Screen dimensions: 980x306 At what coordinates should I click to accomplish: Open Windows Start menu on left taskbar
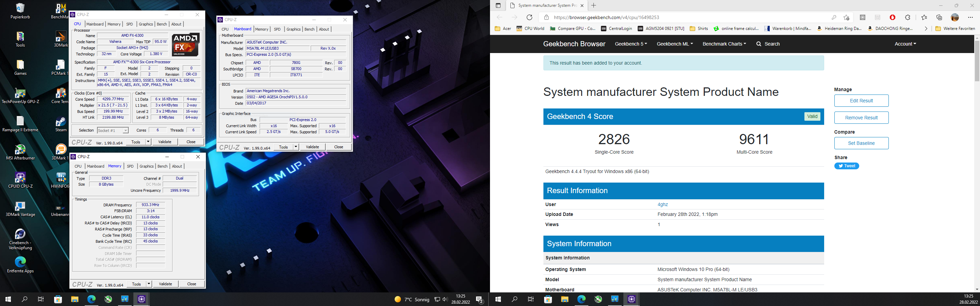click(8, 299)
